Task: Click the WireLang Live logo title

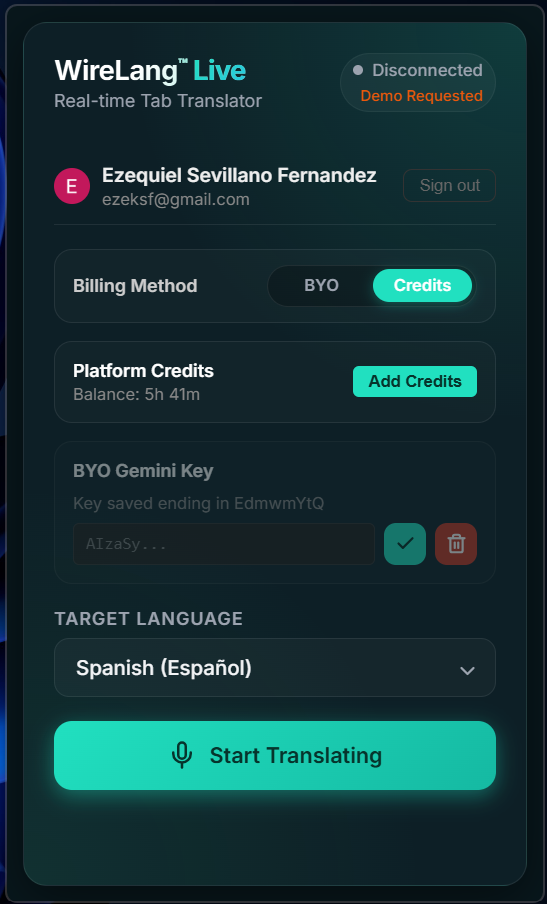Action: click(150, 71)
